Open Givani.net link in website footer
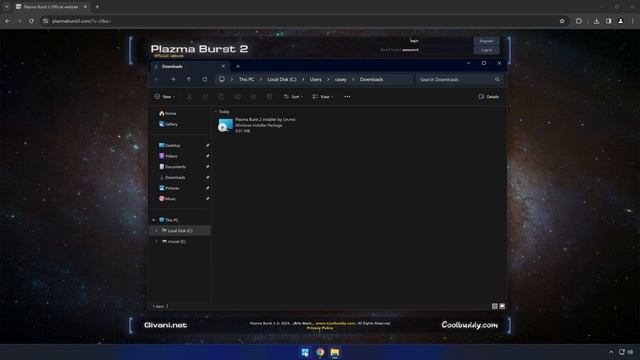 165,325
